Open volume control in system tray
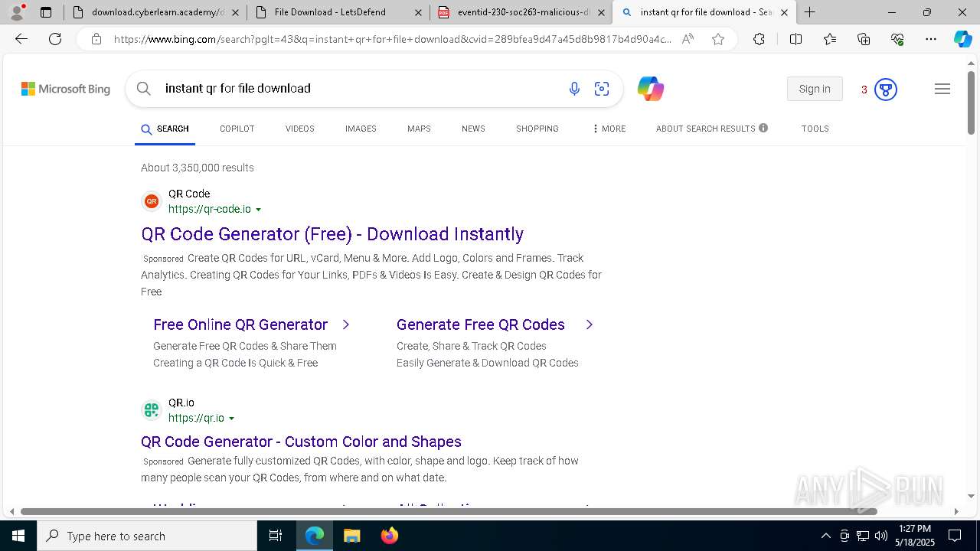 click(880, 536)
